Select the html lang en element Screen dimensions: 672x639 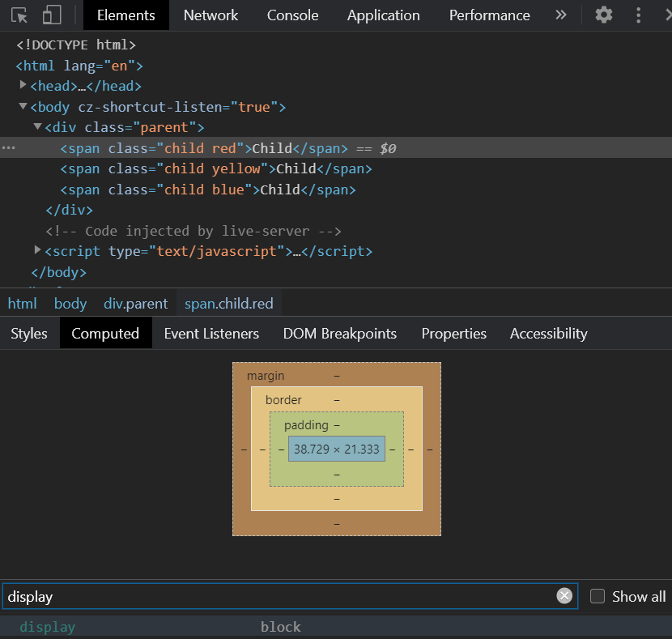79,66
